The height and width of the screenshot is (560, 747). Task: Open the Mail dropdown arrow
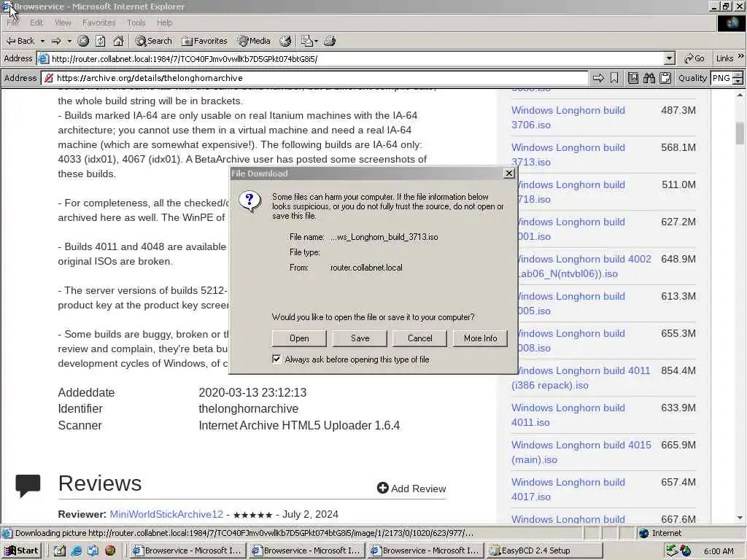[x=316, y=42]
